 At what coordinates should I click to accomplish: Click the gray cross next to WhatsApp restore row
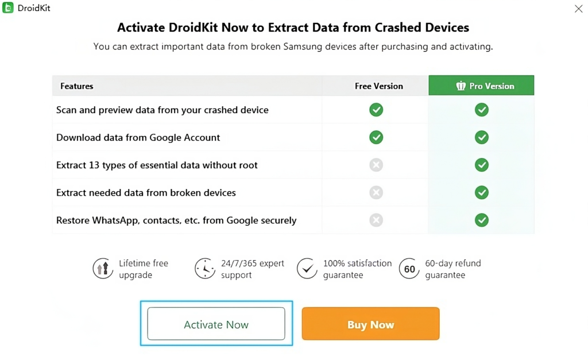(x=376, y=220)
